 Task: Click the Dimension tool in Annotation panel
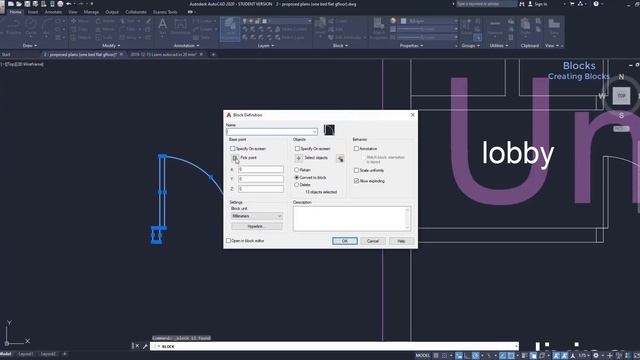pos(180,27)
